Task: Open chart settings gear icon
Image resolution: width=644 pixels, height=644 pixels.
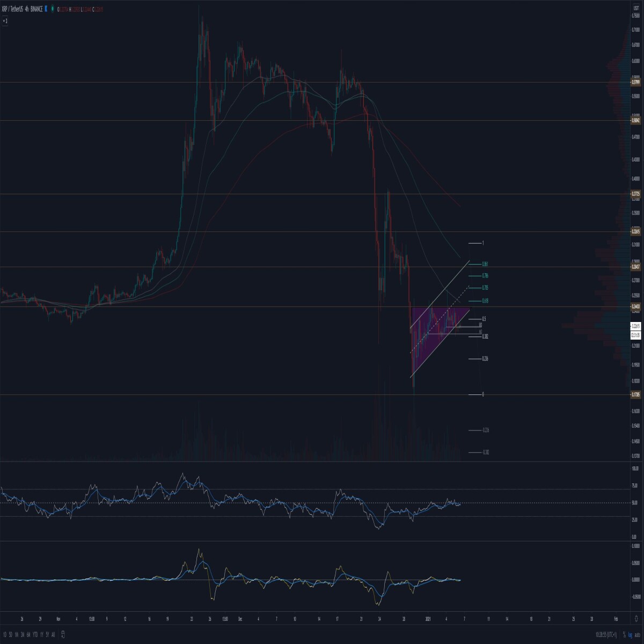Action: [636, 618]
